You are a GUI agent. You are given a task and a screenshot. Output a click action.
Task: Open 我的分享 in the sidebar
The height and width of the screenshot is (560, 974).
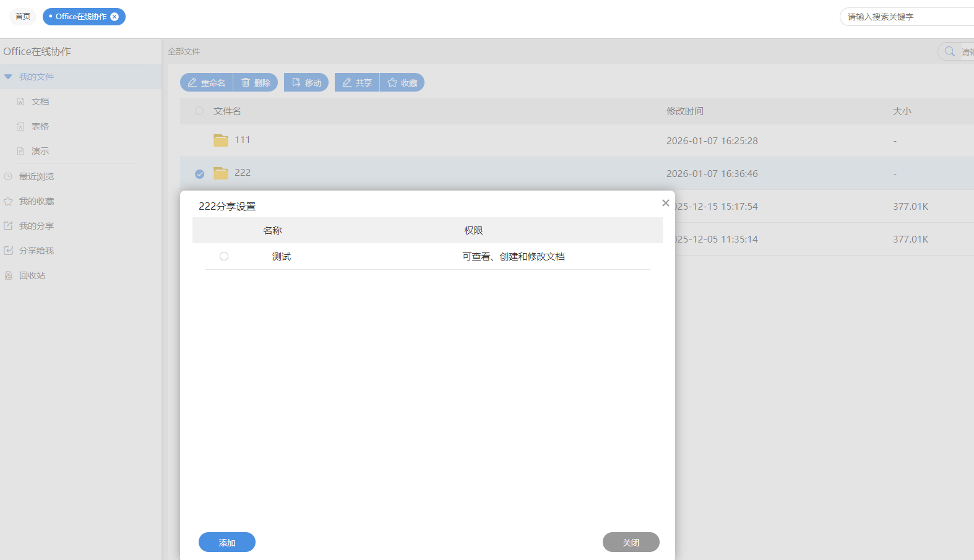click(37, 226)
